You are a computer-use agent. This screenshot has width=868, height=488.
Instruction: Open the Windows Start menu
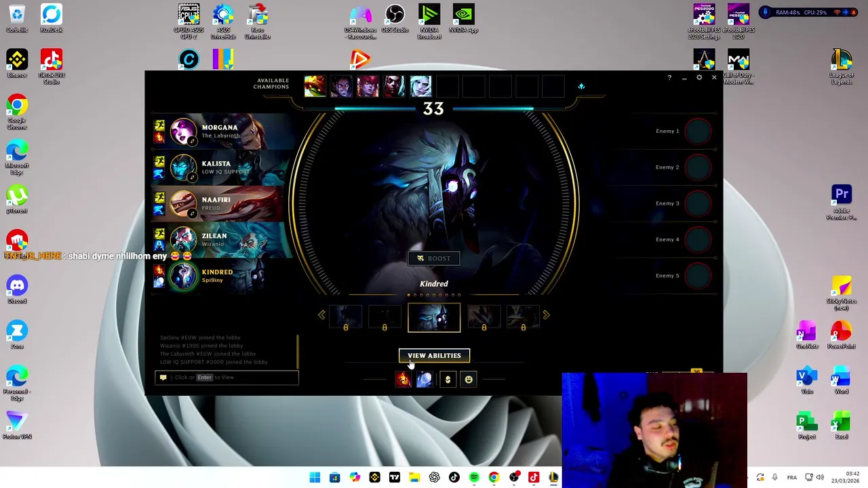[x=315, y=478]
